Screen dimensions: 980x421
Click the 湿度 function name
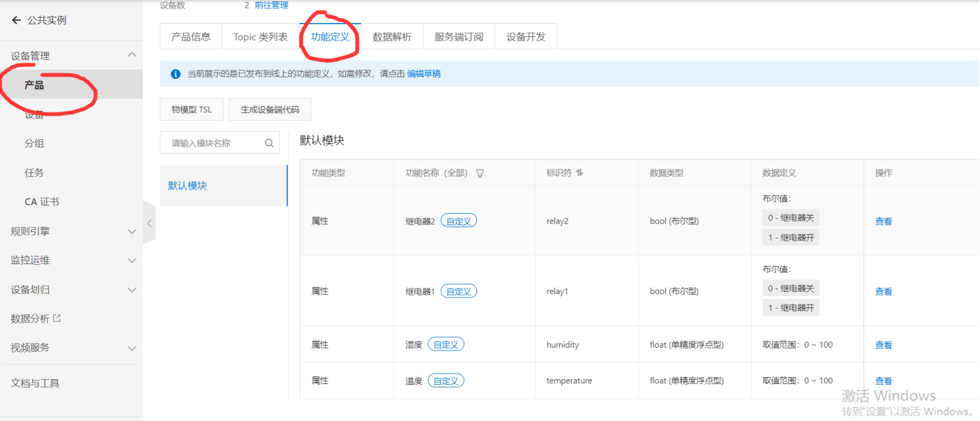tap(414, 345)
